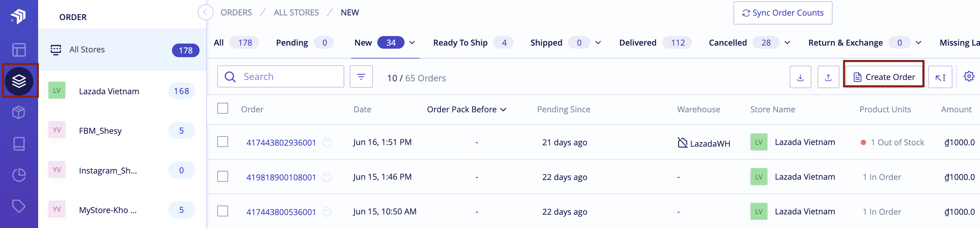Open the Orders layers icon in sidebar

(19, 81)
